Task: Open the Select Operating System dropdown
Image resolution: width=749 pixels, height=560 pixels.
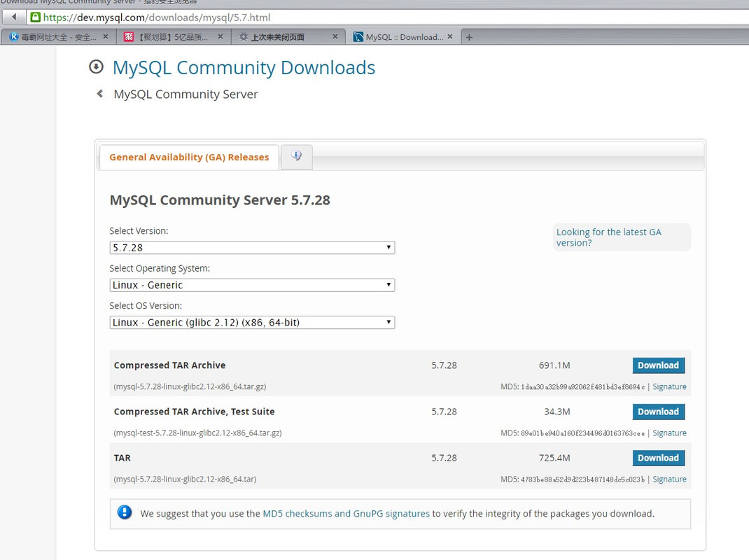Action: click(252, 286)
